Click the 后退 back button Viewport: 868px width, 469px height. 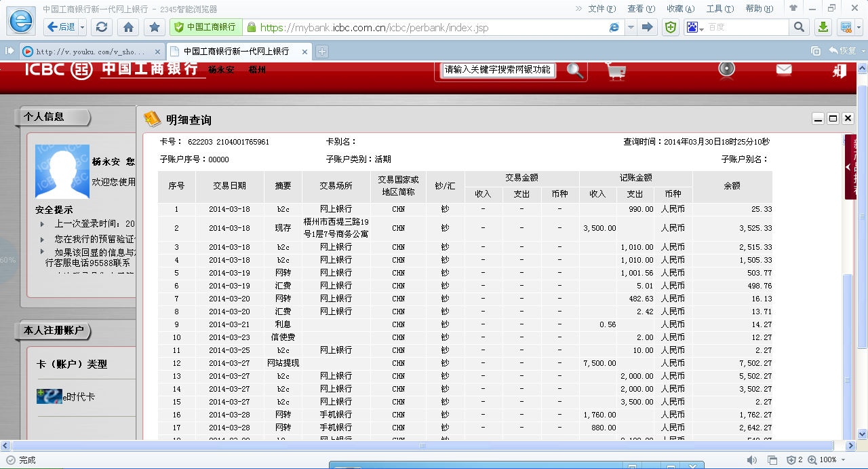tap(61, 27)
